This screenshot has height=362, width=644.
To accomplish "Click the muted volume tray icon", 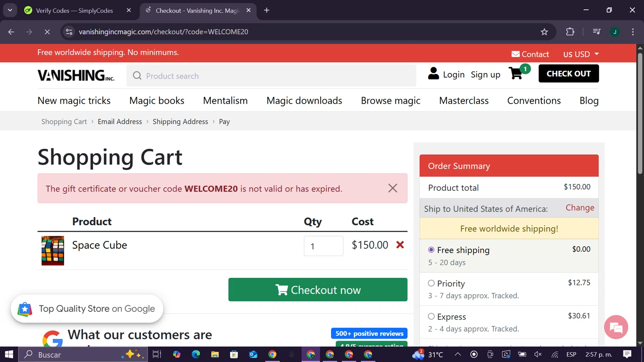I will coord(538,354).
